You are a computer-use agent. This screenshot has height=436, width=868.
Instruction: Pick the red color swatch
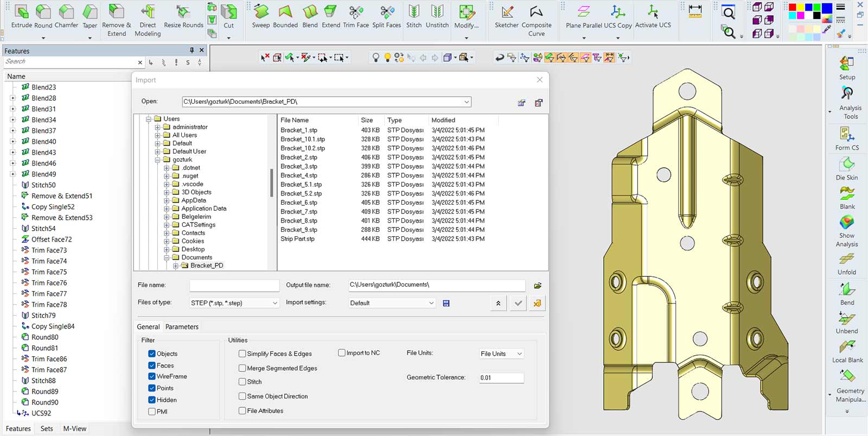tap(793, 8)
